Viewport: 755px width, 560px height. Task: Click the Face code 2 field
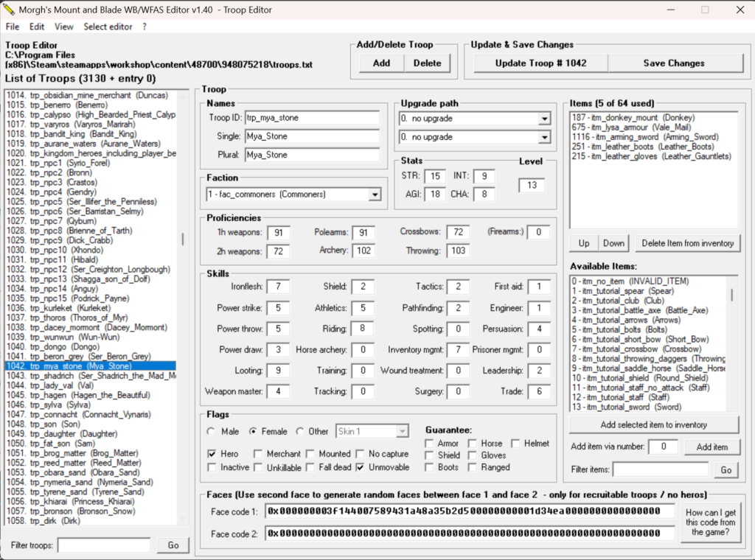coord(470,533)
